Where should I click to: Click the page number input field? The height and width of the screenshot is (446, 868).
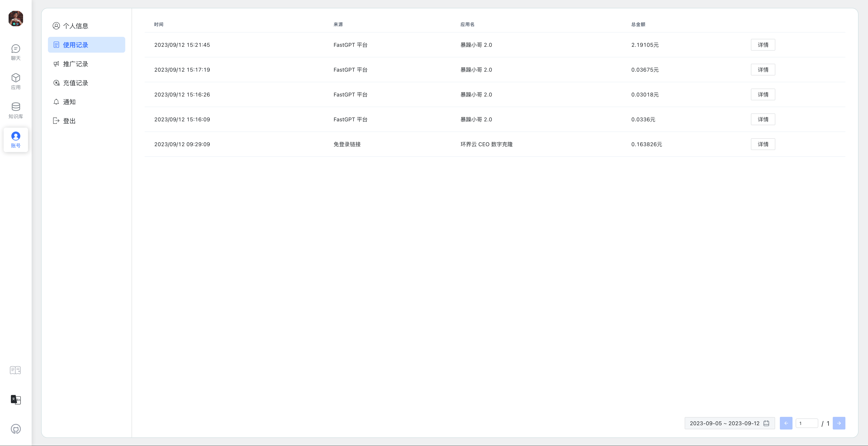pos(807,423)
